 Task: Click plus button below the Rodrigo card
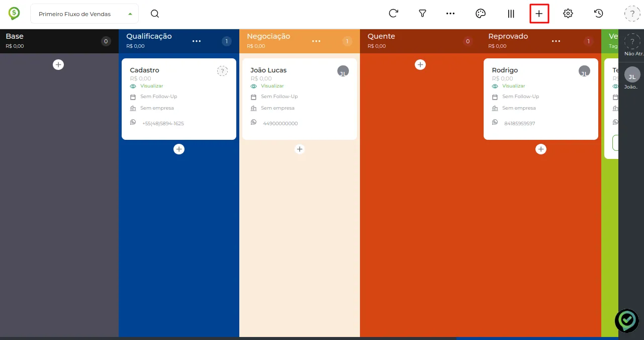pyautogui.click(x=541, y=149)
